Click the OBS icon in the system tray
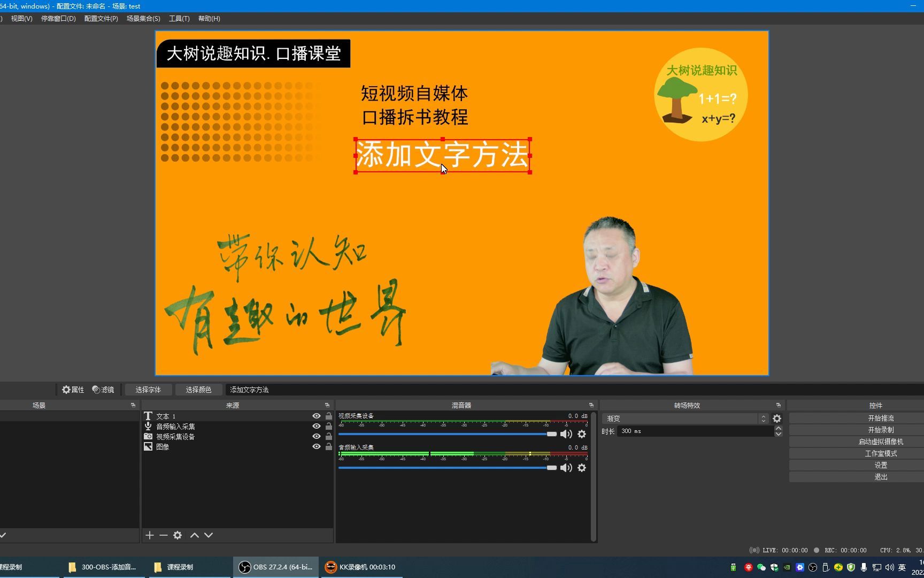This screenshot has width=924, height=578. 813,567
